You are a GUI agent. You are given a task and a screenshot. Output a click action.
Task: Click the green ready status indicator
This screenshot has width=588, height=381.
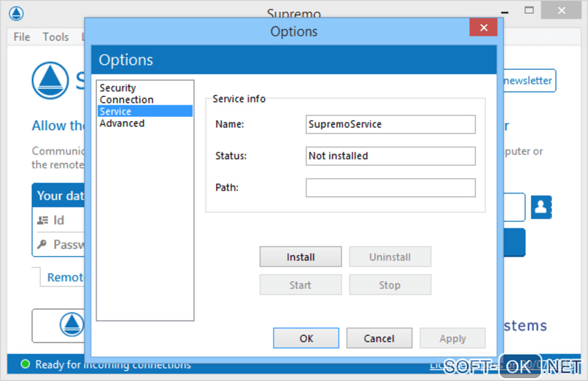pos(25,364)
